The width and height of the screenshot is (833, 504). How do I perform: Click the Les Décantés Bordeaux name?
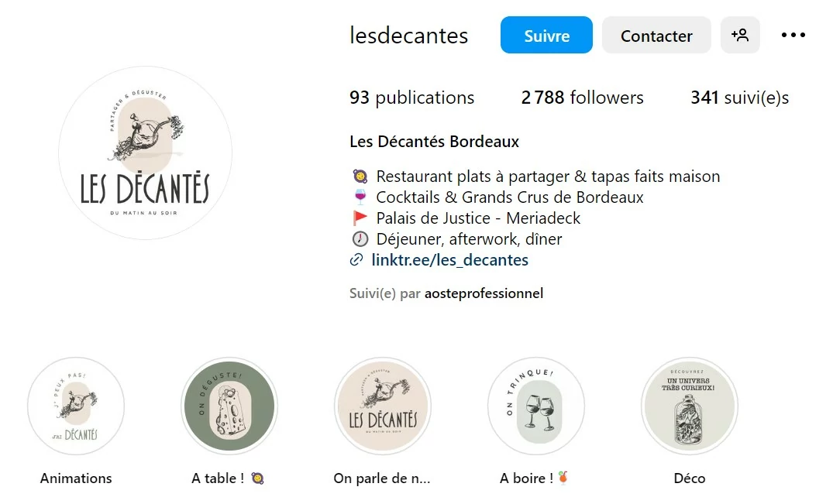[434, 142]
